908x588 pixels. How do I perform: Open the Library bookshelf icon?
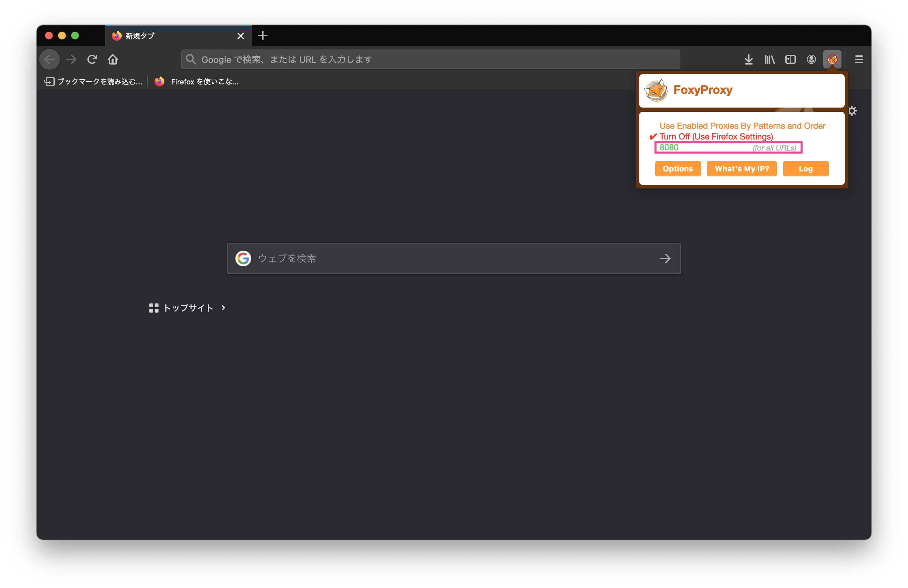click(x=769, y=60)
